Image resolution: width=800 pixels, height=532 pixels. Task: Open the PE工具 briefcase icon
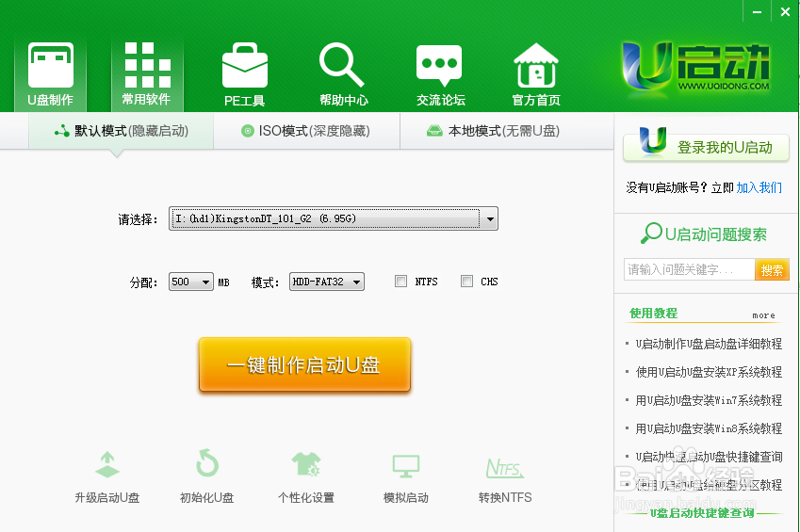click(244, 65)
